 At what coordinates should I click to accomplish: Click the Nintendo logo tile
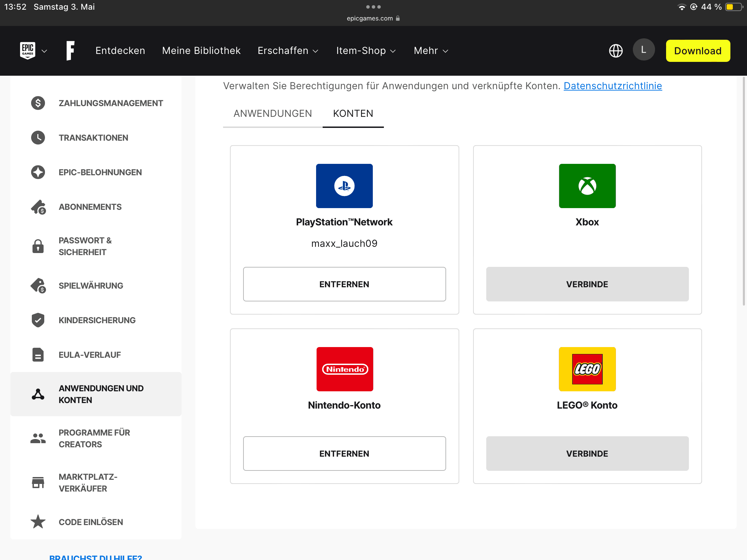click(x=345, y=369)
